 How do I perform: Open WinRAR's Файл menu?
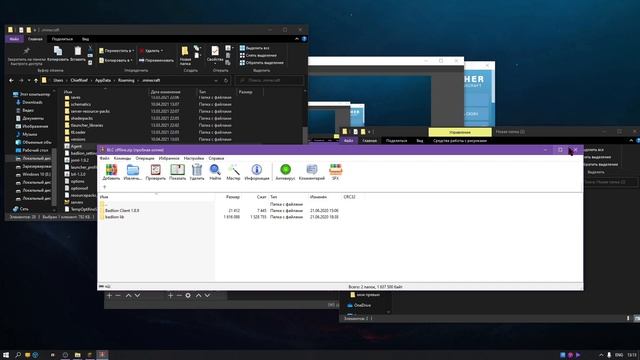(104, 158)
